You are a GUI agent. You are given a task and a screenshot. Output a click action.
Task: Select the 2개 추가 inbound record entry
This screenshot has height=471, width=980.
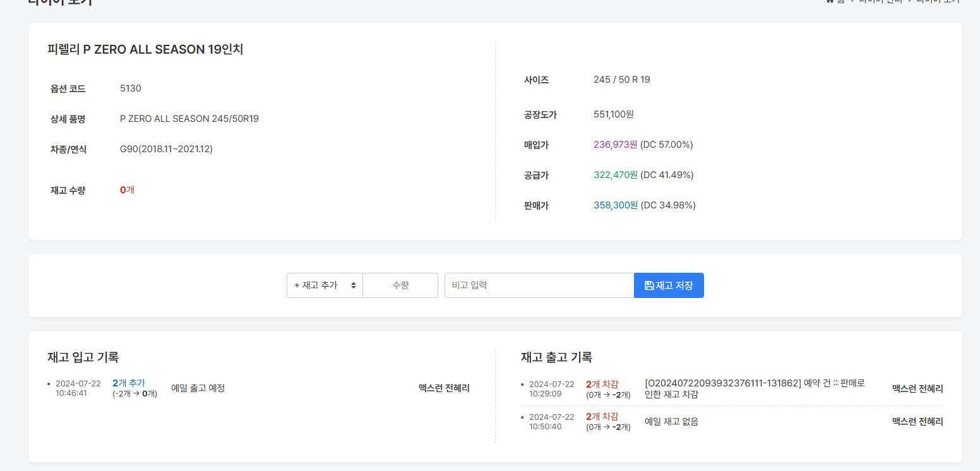(129, 383)
